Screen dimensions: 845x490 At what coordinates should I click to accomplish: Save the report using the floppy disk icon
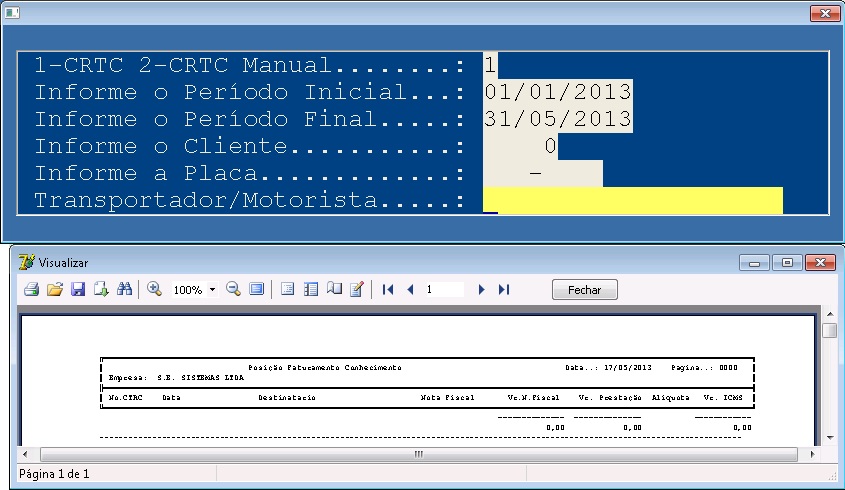pos(78,289)
